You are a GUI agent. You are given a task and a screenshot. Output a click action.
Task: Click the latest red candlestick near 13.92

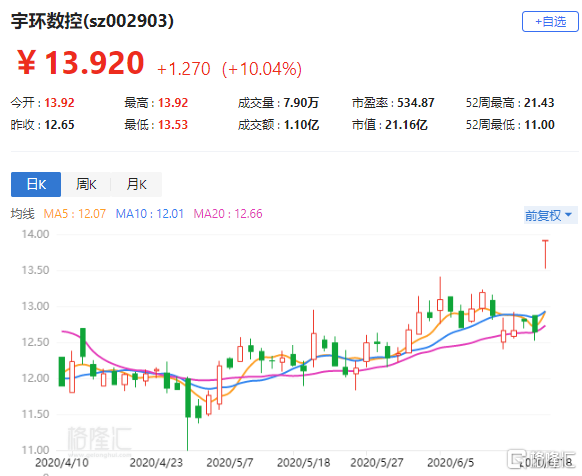click(545, 254)
